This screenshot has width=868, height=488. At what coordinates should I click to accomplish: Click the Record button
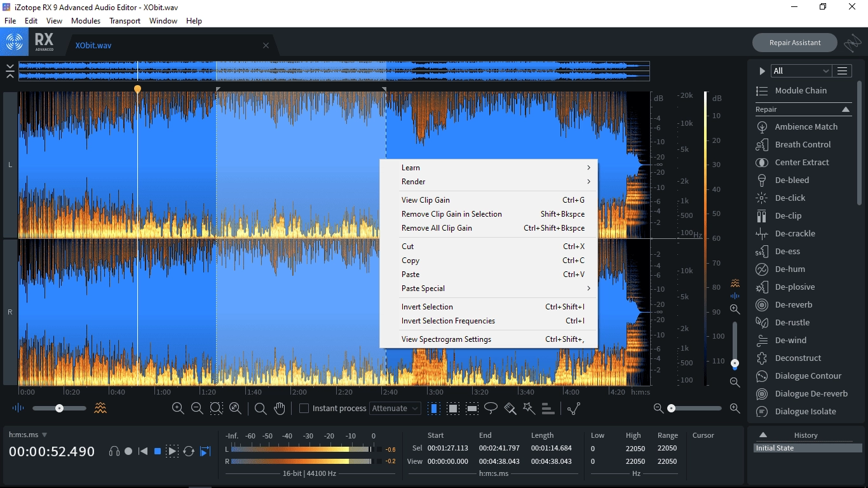click(x=128, y=451)
